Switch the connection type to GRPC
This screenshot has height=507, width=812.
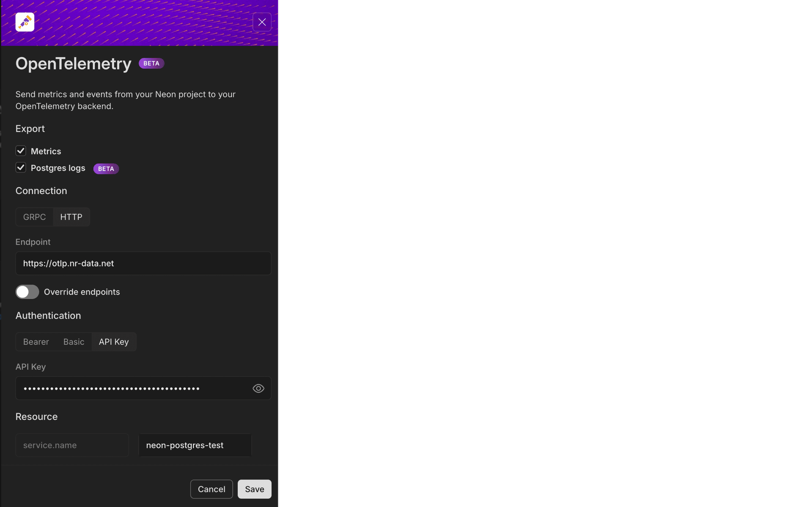click(x=35, y=217)
